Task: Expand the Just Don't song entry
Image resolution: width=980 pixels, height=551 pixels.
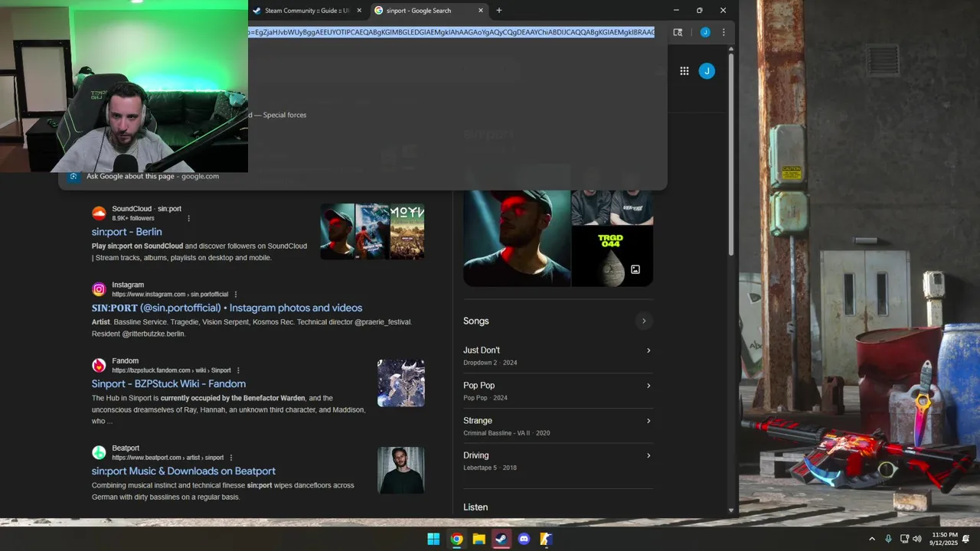Action: tap(558, 356)
